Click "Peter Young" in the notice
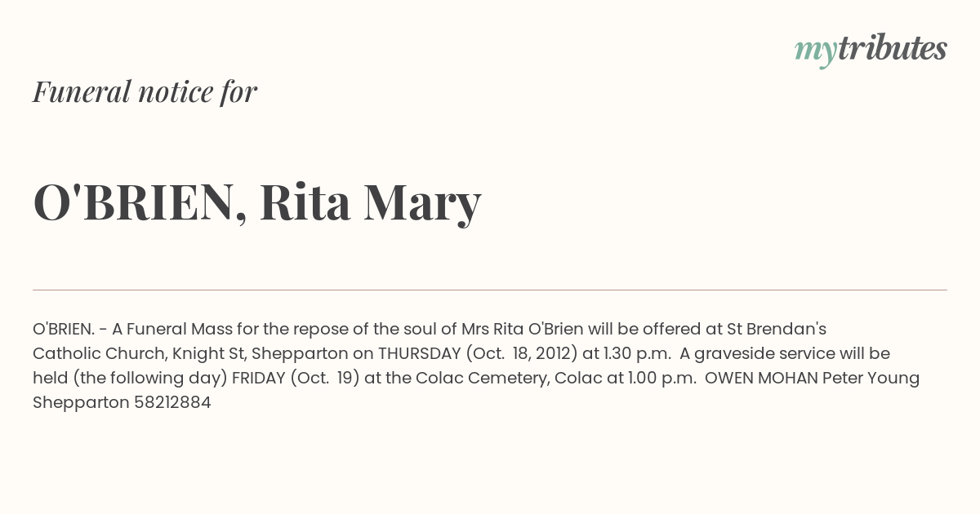 pyautogui.click(x=871, y=378)
